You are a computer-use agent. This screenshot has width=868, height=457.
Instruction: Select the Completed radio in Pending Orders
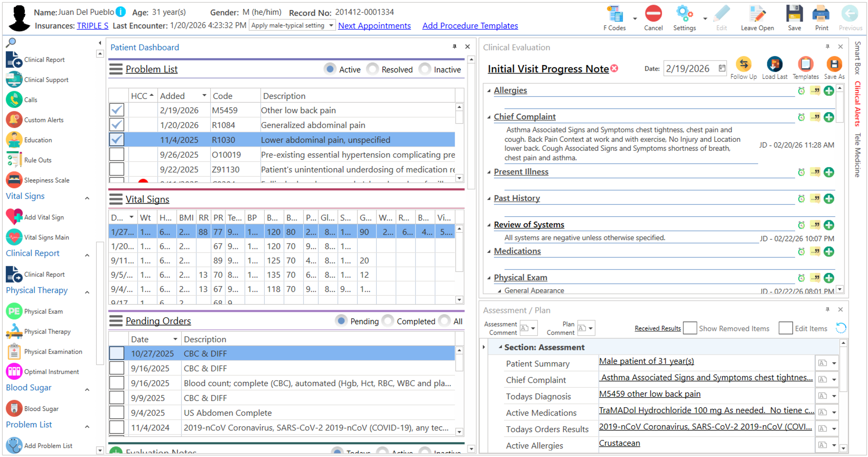(x=388, y=321)
